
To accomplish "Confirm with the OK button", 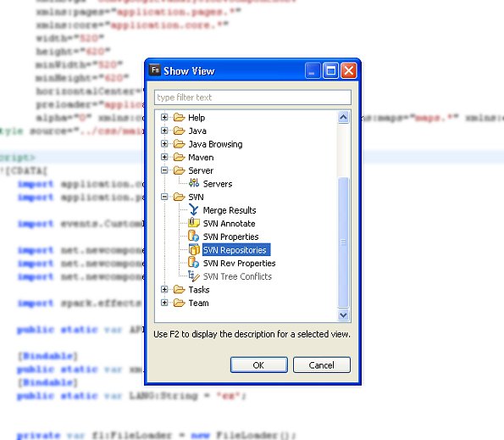I will pyautogui.click(x=258, y=365).
